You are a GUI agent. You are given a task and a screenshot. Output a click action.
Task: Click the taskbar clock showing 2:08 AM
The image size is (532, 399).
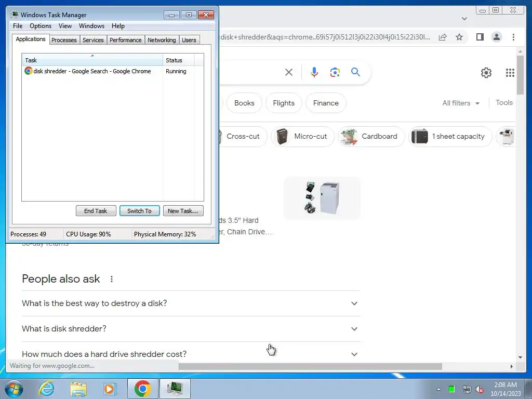point(505,389)
